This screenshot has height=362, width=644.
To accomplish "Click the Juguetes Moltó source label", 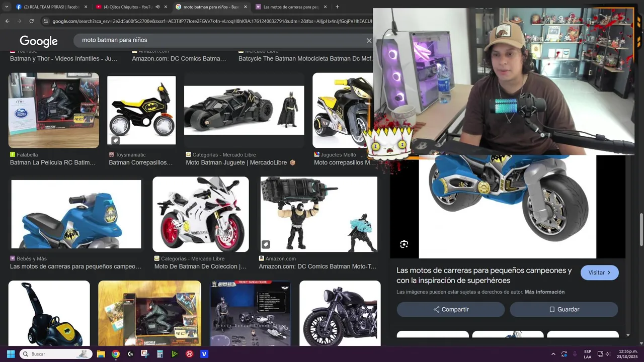I will click(339, 155).
